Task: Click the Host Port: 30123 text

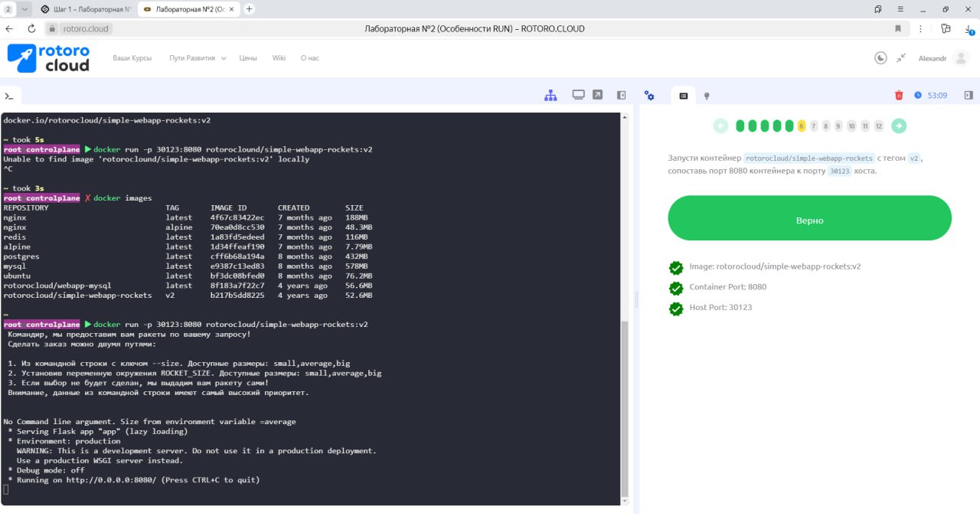Action: click(x=720, y=308)
